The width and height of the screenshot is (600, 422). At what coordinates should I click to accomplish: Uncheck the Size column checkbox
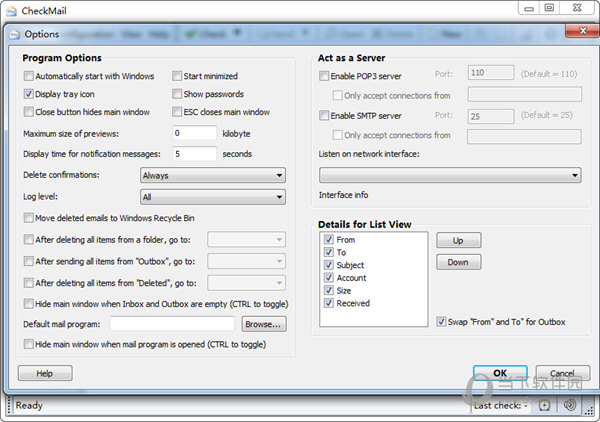click(x=329, y=290)
